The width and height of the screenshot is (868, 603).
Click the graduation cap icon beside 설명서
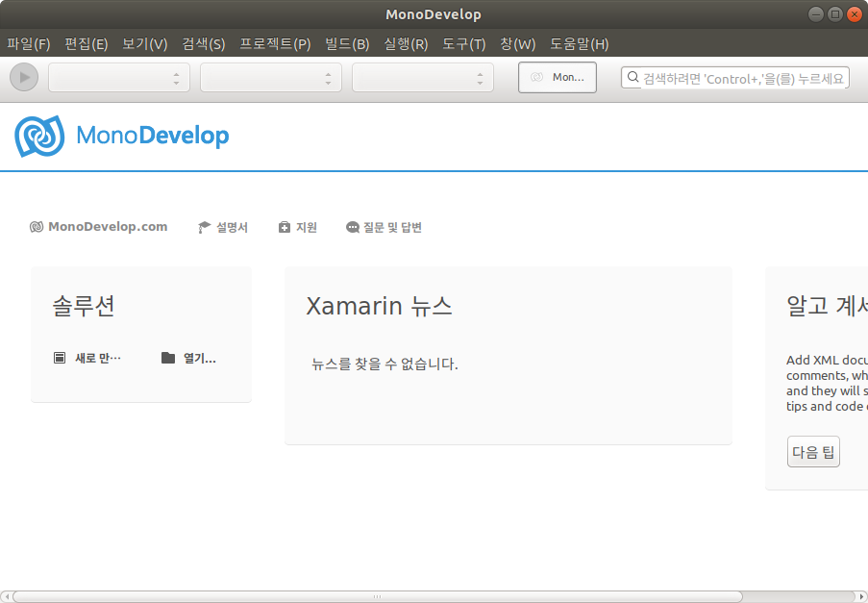pyautogui.click(x=205, y=227)
